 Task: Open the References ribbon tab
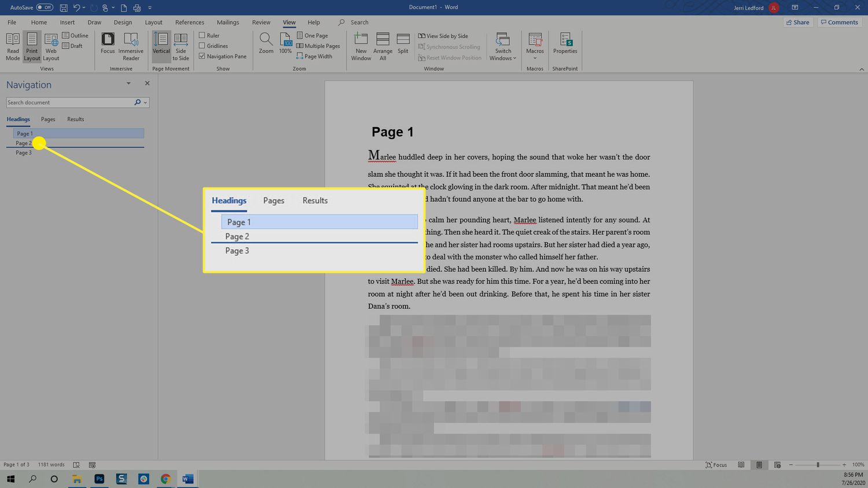[x=190, y=22]
